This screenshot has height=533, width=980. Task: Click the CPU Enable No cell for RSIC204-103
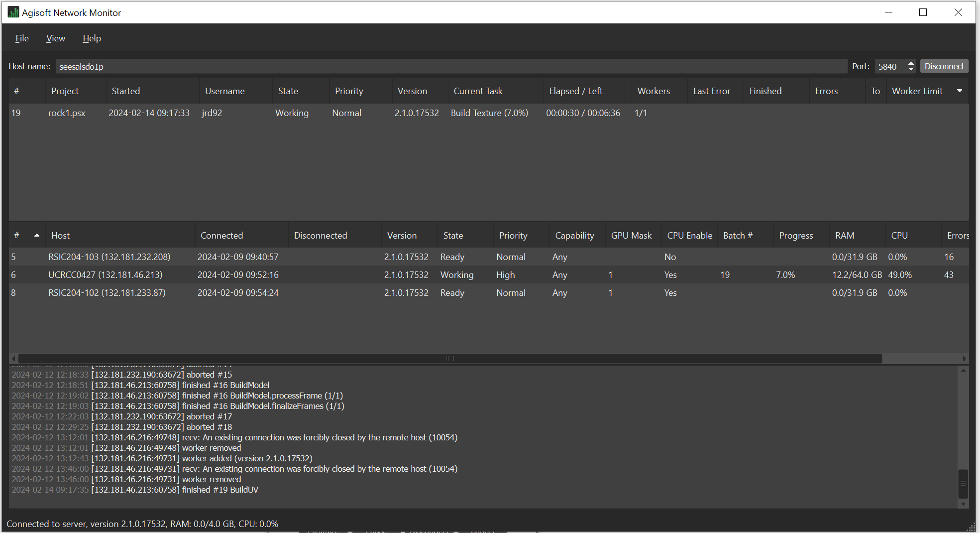pyautogui.click(x=670, y=257)
